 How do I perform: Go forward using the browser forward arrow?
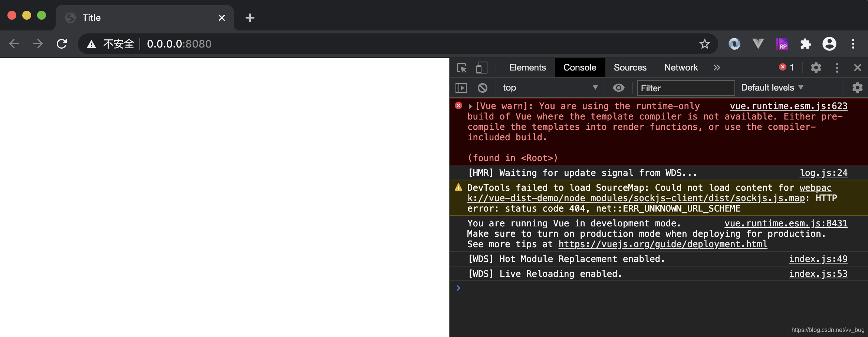(x=38, y=44)
